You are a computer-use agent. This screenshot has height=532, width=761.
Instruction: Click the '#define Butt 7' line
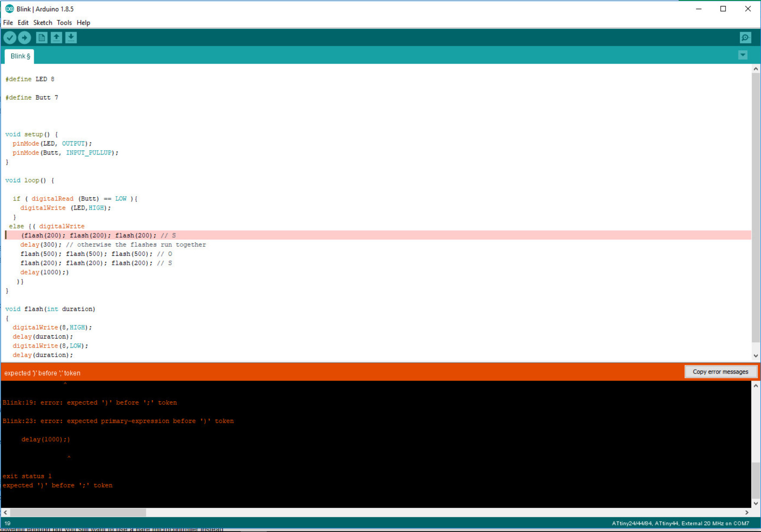point(32,97)
